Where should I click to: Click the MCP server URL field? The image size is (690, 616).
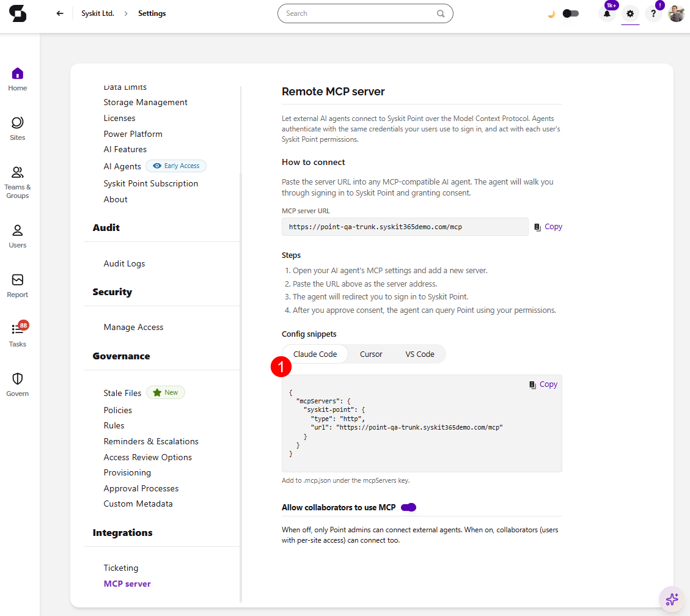(x=405, y=227)
